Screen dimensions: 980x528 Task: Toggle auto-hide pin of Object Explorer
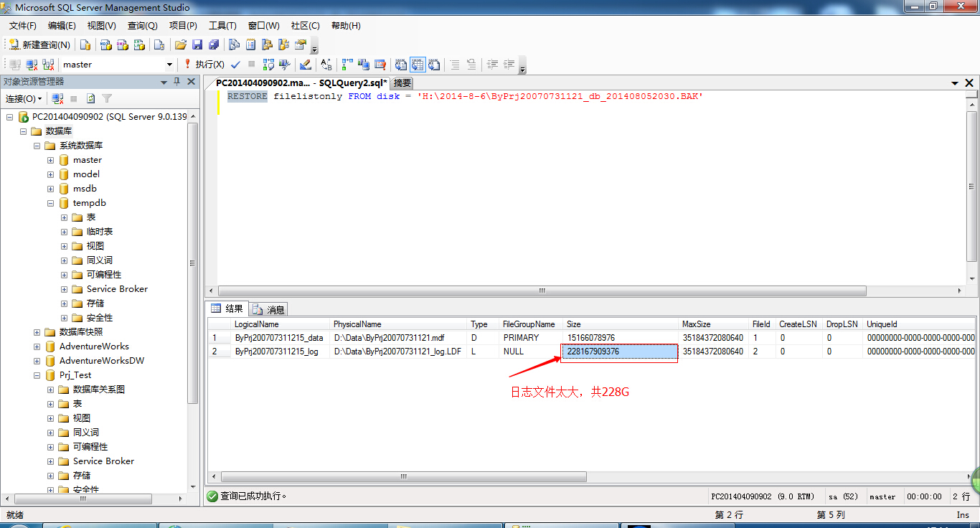pyautogui.click(x=177, y=82)
